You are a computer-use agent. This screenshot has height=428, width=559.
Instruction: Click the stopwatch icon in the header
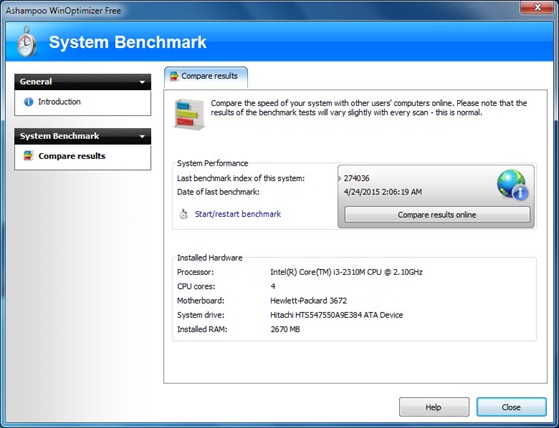point(27,42)
